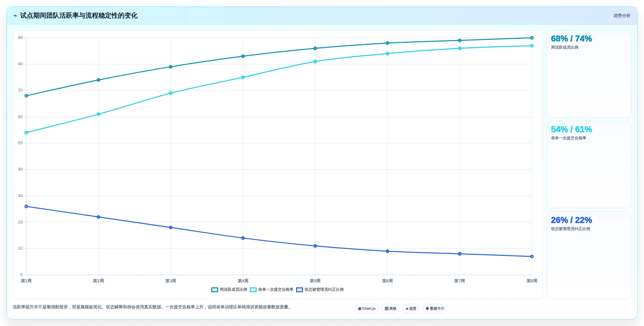
Task: Click 表单一次提交合格率 point at 第7周
Action: click(x=459, y=48)
